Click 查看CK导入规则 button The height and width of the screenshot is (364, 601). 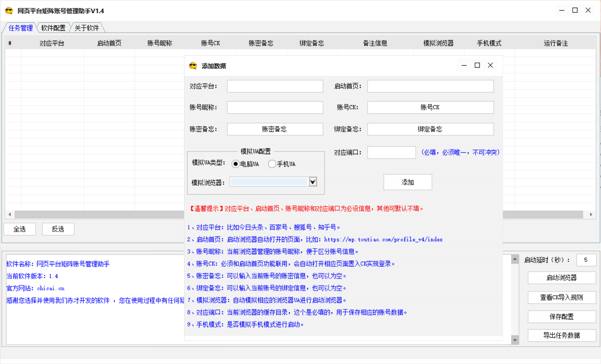coord(562,297)
